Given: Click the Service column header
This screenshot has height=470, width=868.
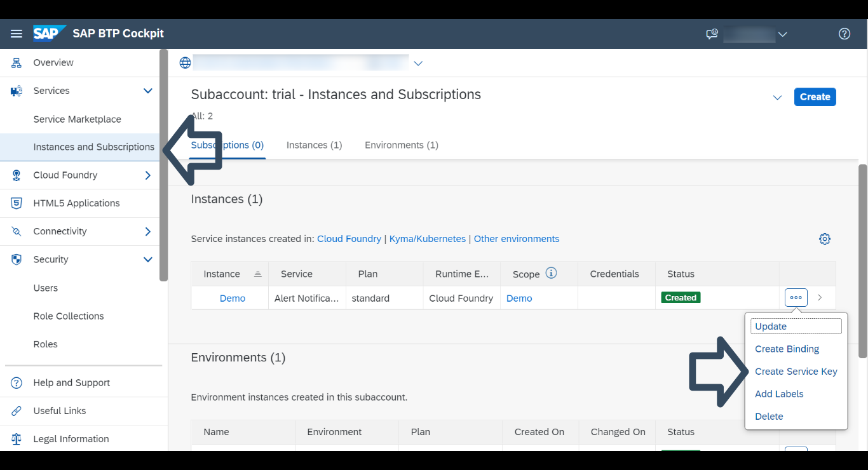Looking at the screenshot, I should [308, 274].
